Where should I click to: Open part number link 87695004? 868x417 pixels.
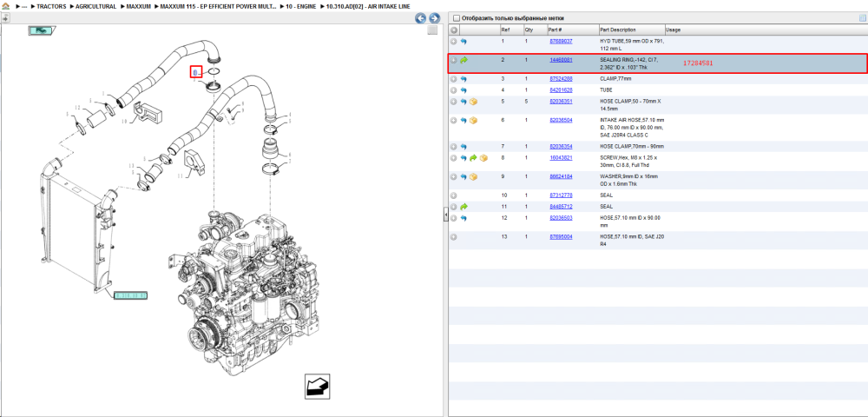coord(561,237)
